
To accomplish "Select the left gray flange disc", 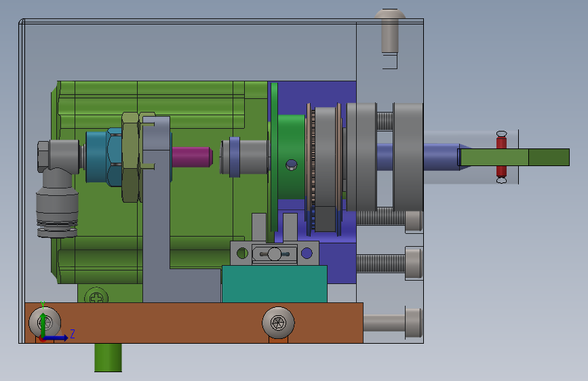I will pyautogui.click(x=361, y=157).
